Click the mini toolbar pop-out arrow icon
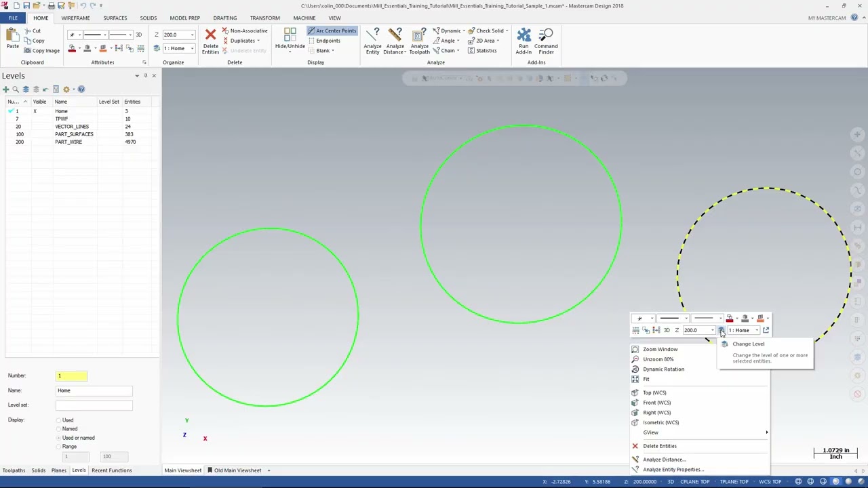Screen dimensions: 868x488 click(766, 330)
